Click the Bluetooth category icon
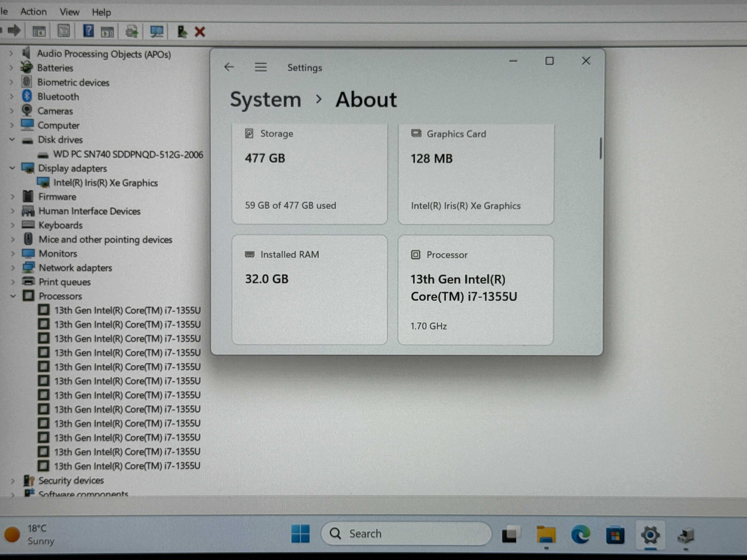Image resolution: width=747 pixels, height=560 pixels. [27, 96]
